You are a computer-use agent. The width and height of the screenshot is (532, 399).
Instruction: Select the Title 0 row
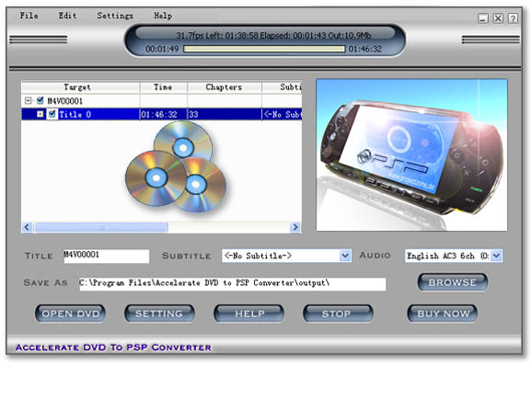click(x=161, y=114)
